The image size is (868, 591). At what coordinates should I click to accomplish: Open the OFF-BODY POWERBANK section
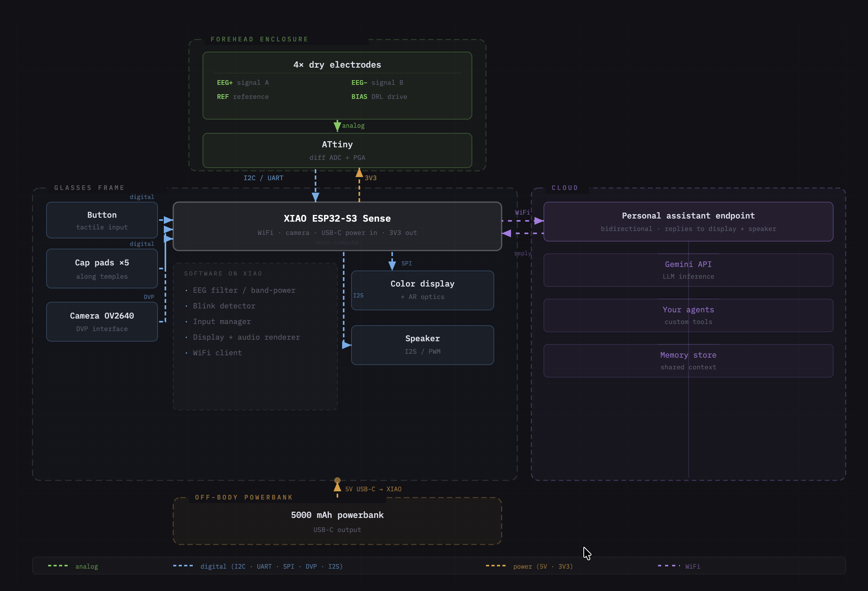coord(244,497)
